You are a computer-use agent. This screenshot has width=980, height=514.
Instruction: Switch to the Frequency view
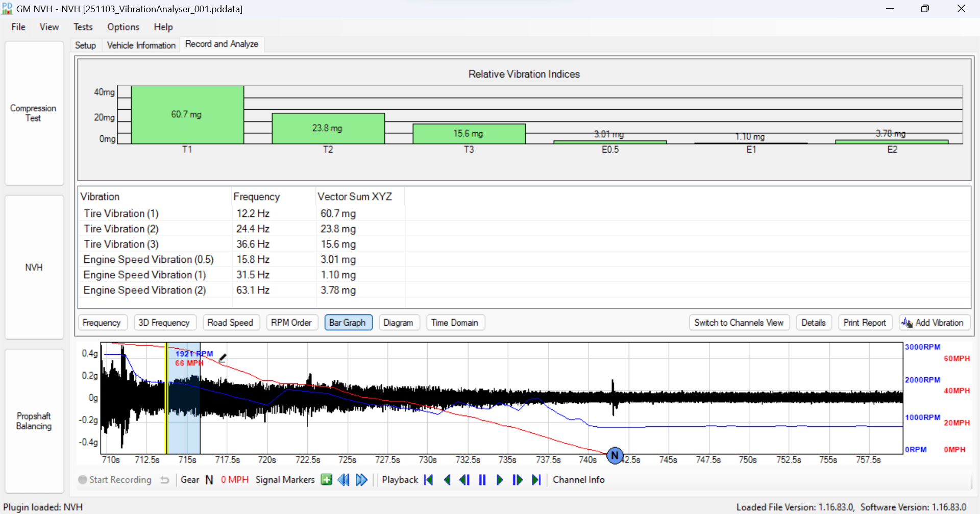click(102, 323)
